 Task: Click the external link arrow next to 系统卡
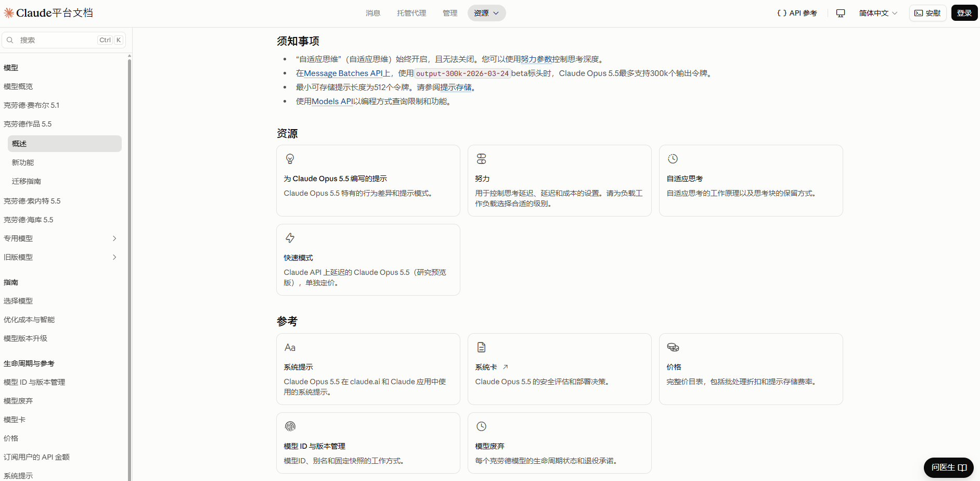click(x=505, y=367)
